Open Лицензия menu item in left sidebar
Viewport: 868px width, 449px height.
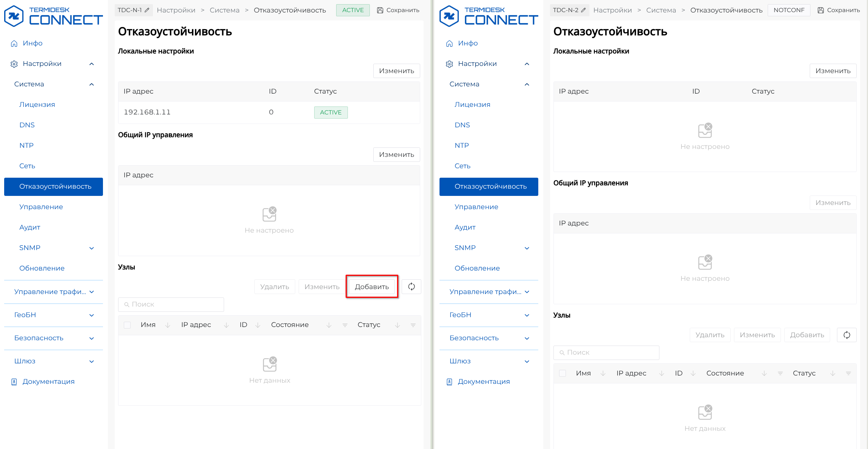(x=37, y=105)
